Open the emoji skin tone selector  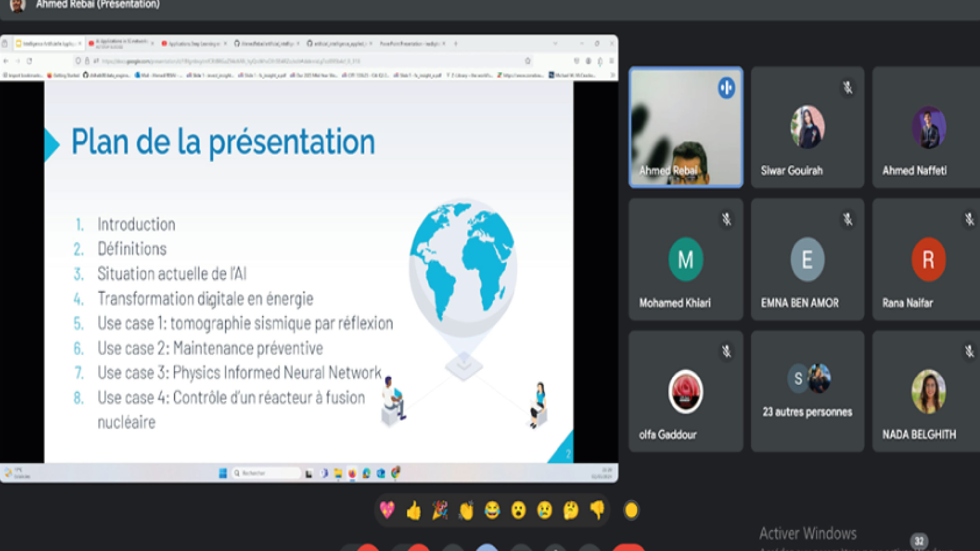coord(631,510)
